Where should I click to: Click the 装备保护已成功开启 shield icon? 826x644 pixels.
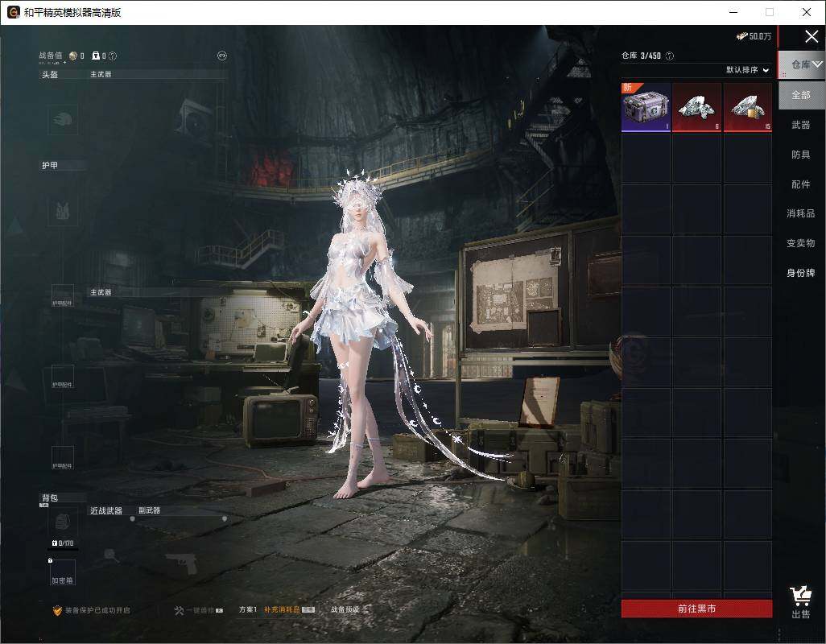(57, 610)
